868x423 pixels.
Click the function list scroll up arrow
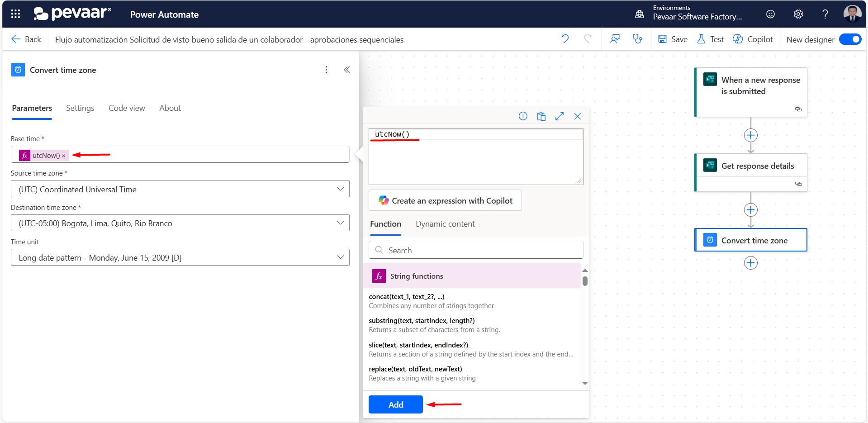585,270
